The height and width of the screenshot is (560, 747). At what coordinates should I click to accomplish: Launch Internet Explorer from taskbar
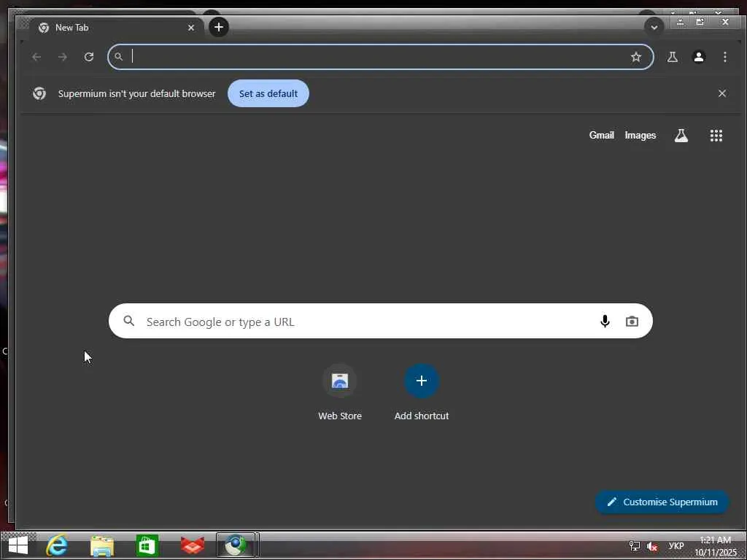(57, 545)
